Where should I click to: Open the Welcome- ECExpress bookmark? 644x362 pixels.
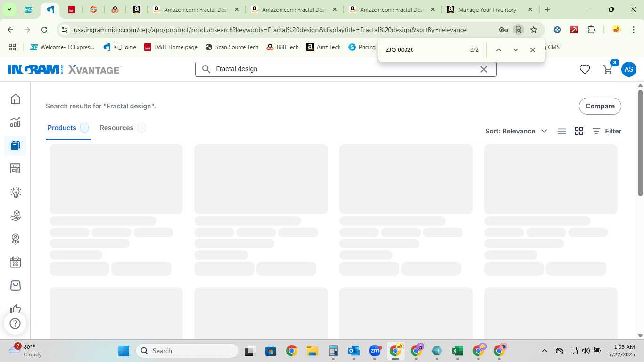62,47
